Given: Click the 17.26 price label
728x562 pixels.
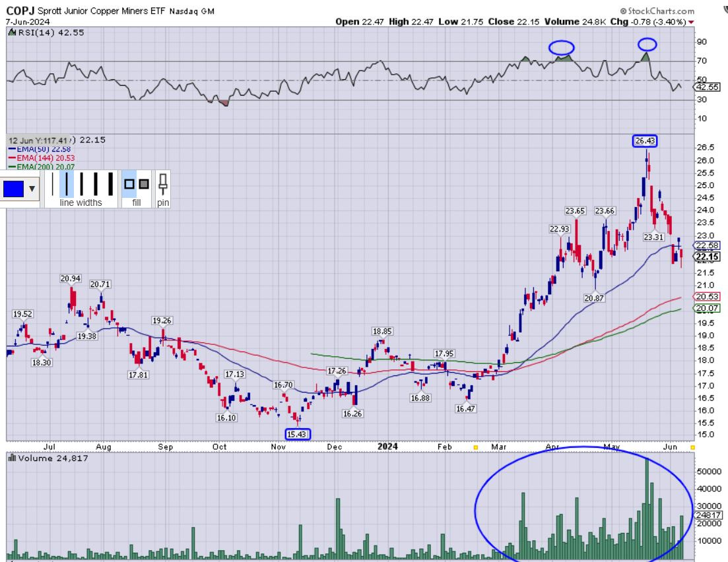Looking at the screenshot, I should (337, 371).
